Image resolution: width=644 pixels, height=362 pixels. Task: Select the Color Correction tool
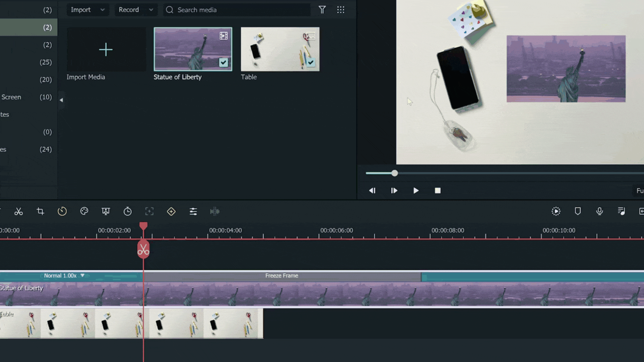(x=84, y=211)
